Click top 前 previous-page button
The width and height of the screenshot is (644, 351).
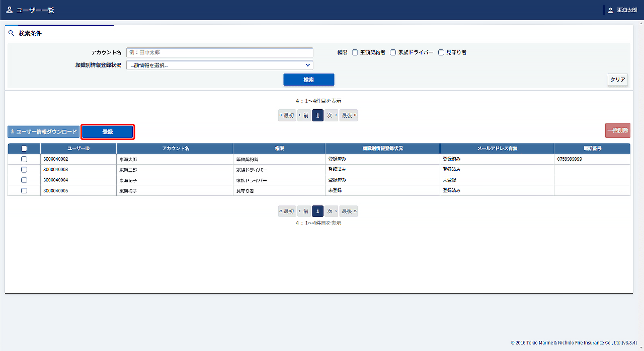pos(304,115)
